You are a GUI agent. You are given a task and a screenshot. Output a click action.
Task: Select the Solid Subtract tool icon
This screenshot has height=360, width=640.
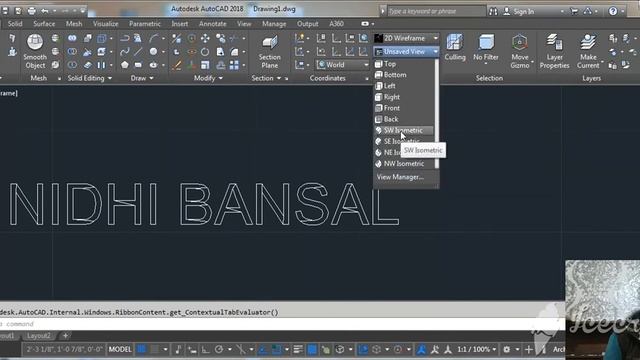pyautogui.click(x=72, y=52)
